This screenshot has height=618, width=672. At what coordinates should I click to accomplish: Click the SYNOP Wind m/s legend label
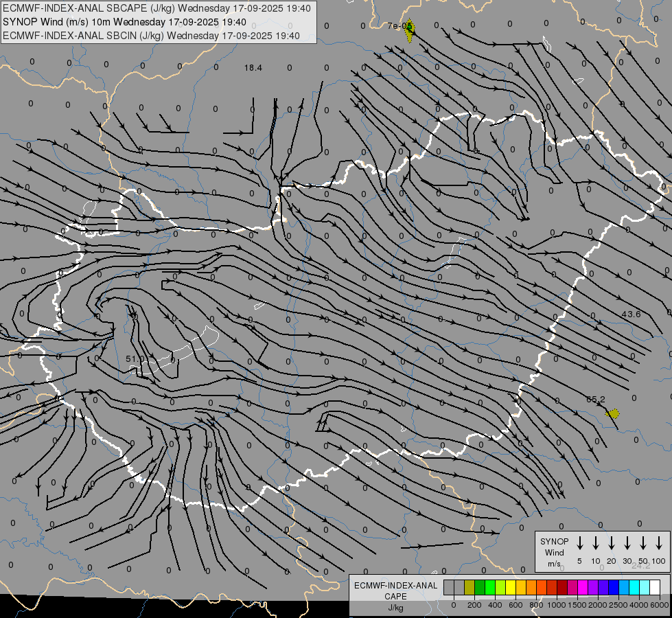click(555, 552)
